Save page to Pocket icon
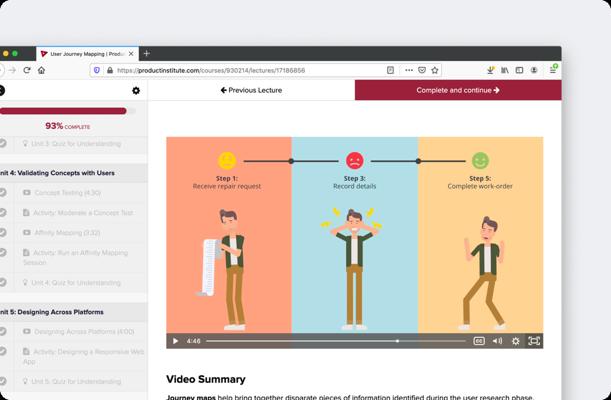611x400 pixels. tap(422, 70)
